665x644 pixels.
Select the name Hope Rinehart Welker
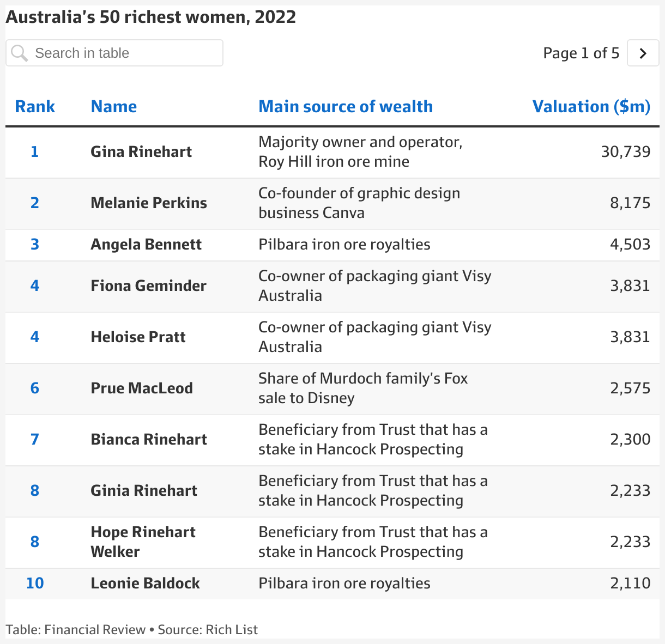click(x=143, y=542)
